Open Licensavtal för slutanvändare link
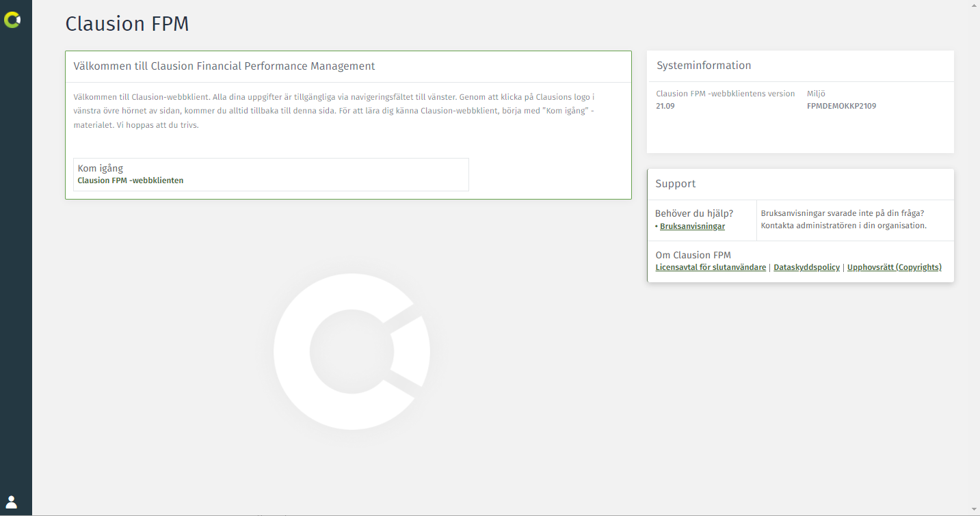The width and height of the screenshot is (980, 516). (x=711, y=267)
